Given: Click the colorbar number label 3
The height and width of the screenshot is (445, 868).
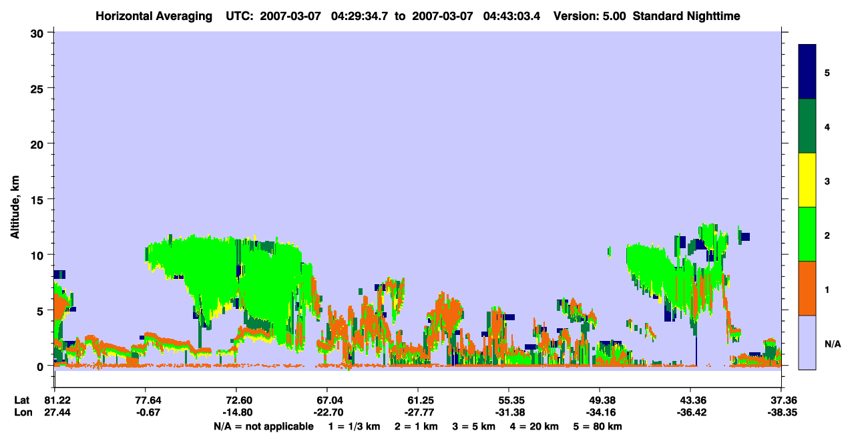Looking at the screenshot, I should (x=827, y=181).
